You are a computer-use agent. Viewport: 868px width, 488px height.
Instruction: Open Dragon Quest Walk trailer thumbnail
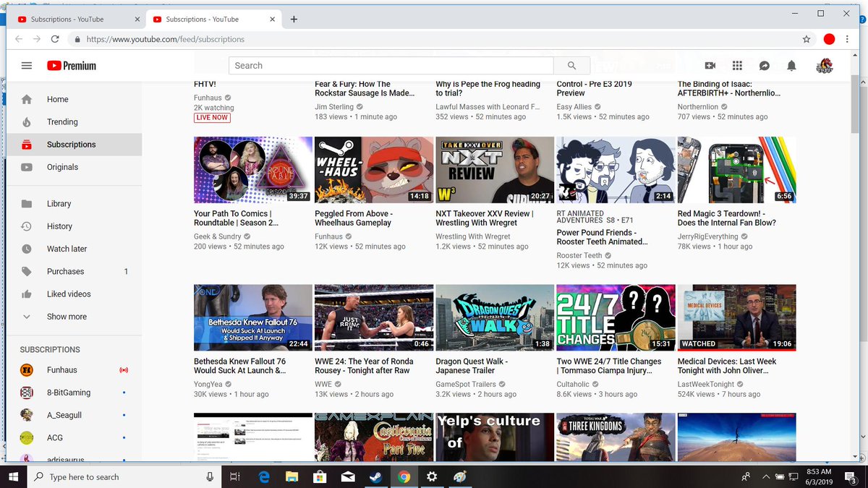(x=495, y=317)
